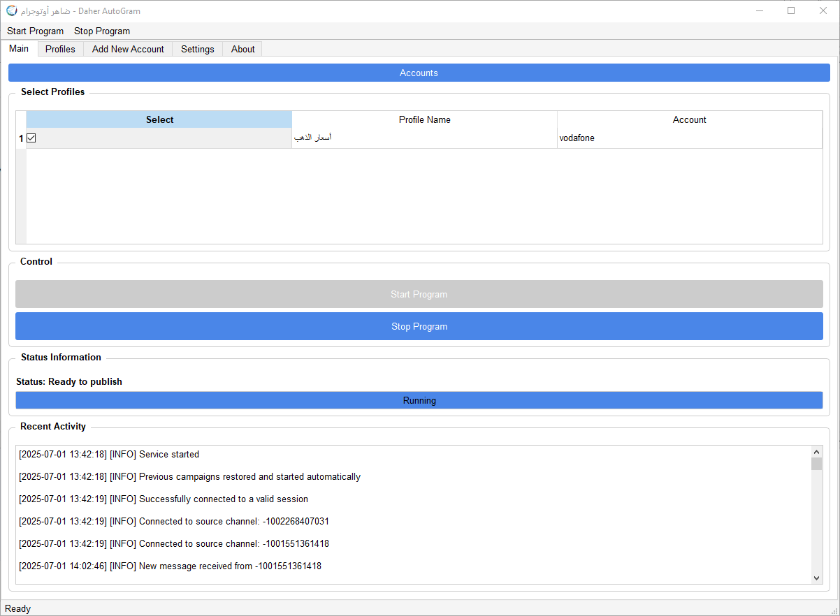Open the Stop Program menu item
This screenshot has height=616, width=840.
[102, 31]
